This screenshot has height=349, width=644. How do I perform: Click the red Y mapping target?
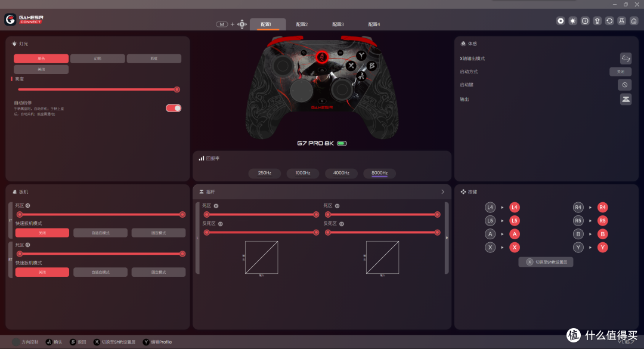(602, 248)
